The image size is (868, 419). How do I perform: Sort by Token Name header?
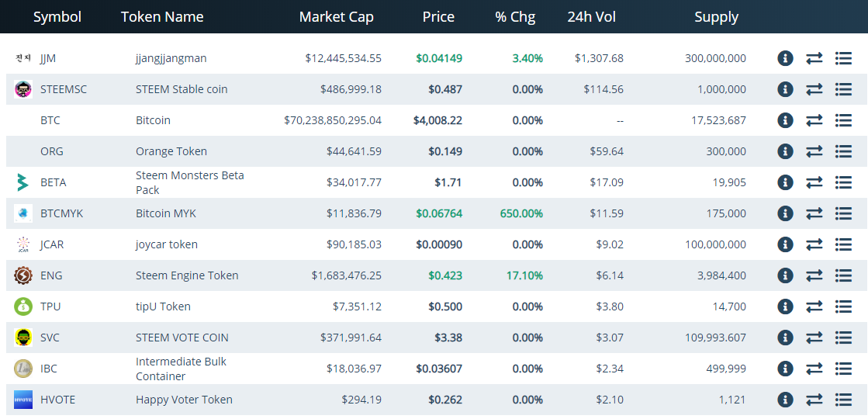point(162,17)
